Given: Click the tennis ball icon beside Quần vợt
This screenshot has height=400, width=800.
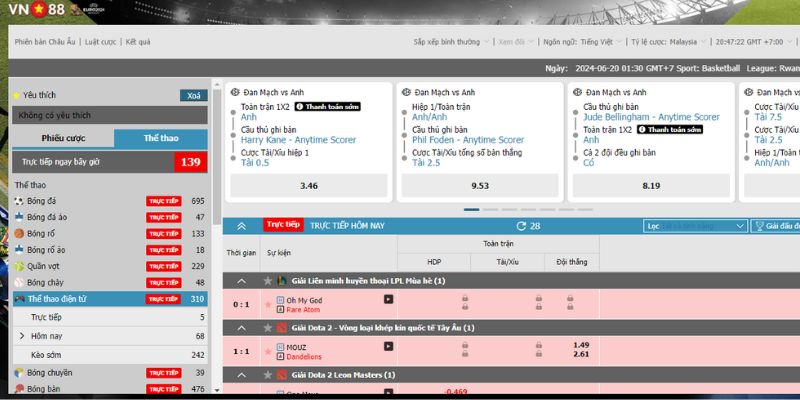Looking at the screenshot, I should pos(19,266).
